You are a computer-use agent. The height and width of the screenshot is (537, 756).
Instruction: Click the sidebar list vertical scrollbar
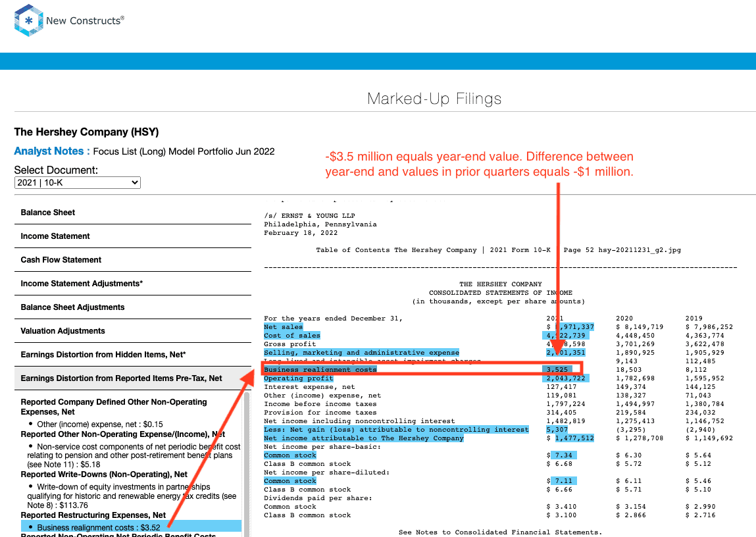pos(246,463)
